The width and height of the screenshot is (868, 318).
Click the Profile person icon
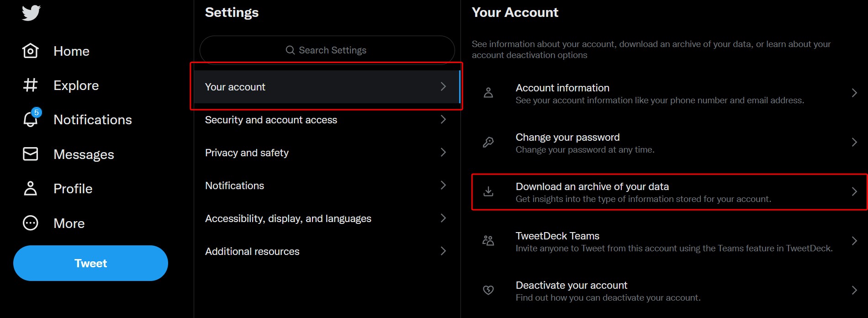[30, 188]
